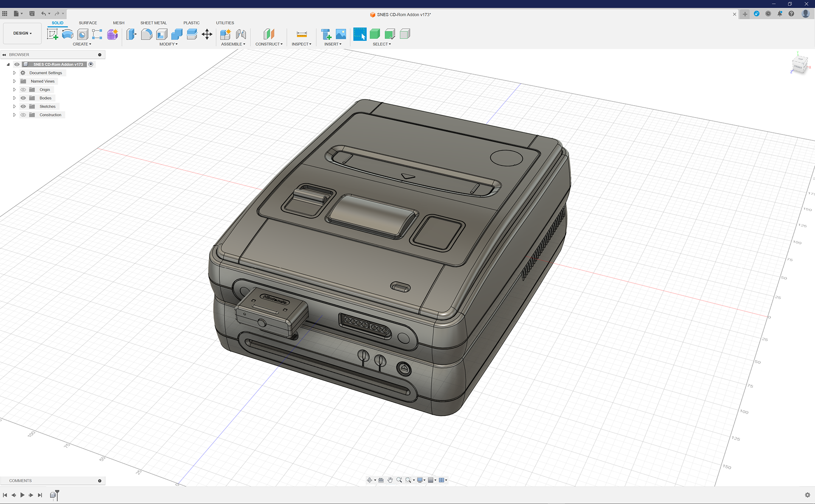
Task: Open the CREATE dropdown menu
Action: tap(82, 44)
